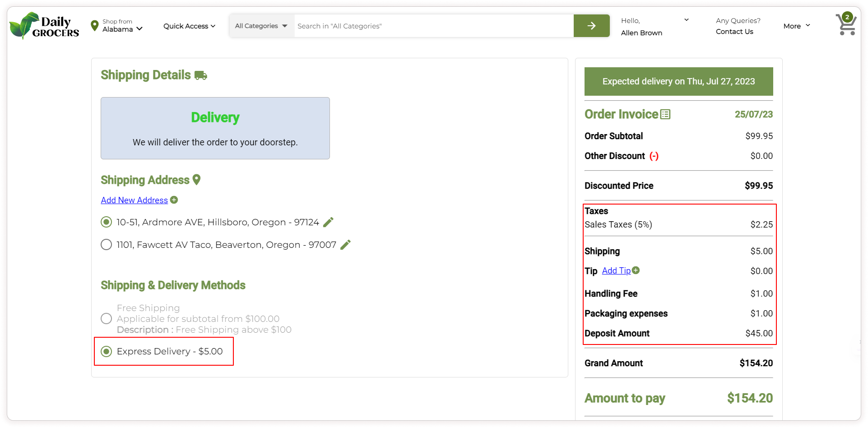Open the All Categories dropdown
Screen dimensions: 868x428
click(261, 26)
